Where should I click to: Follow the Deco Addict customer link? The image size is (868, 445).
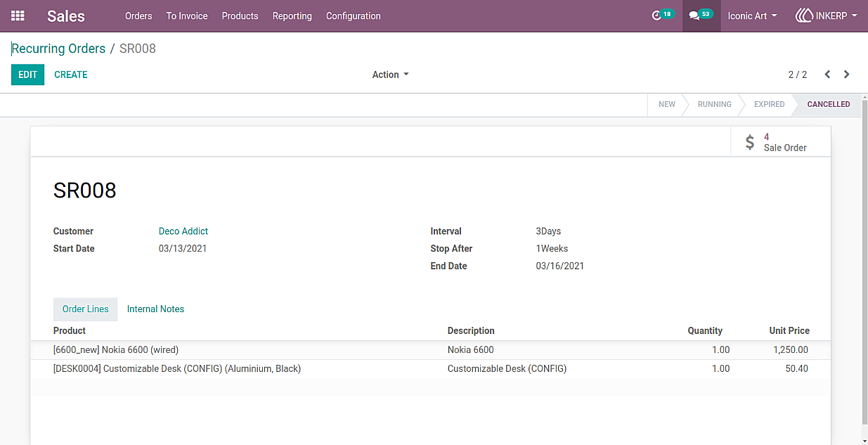click(183, 231)
